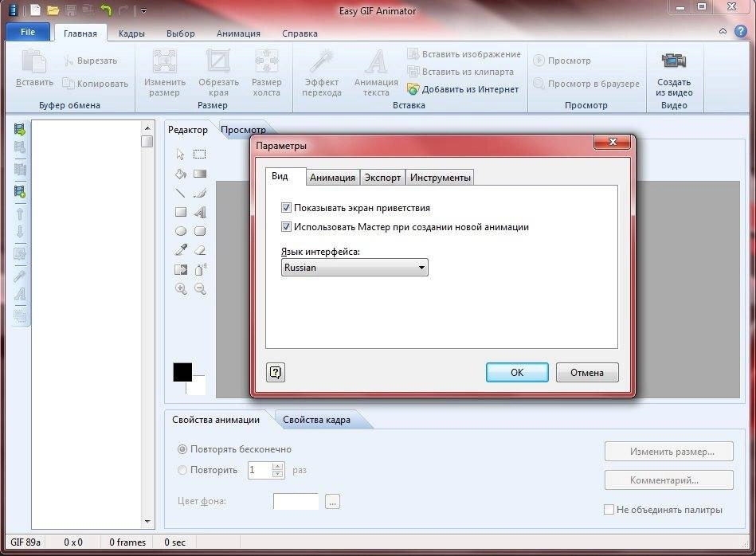Open Инструменты tab in Параметры dialog
Viewport: 756px width, 556px height.
[x=440, y=178]
